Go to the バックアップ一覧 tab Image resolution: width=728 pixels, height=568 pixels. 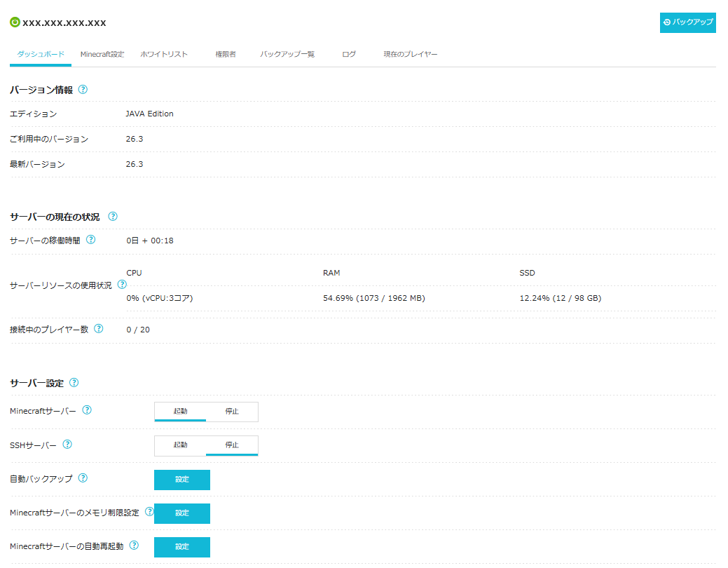point(287,55)
